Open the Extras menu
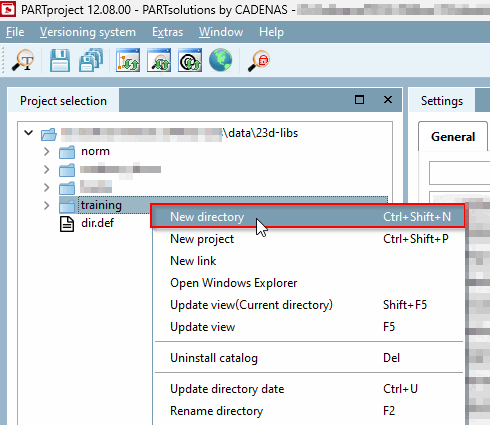Viewport: 490px width, 425px height. click(x=168, y=32)
